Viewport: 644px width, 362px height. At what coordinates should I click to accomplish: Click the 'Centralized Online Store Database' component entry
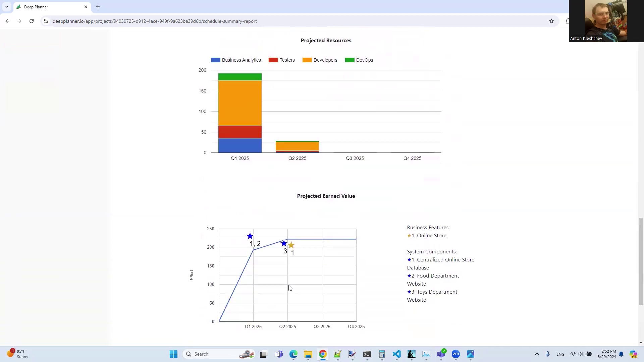(x=441, y=264)
